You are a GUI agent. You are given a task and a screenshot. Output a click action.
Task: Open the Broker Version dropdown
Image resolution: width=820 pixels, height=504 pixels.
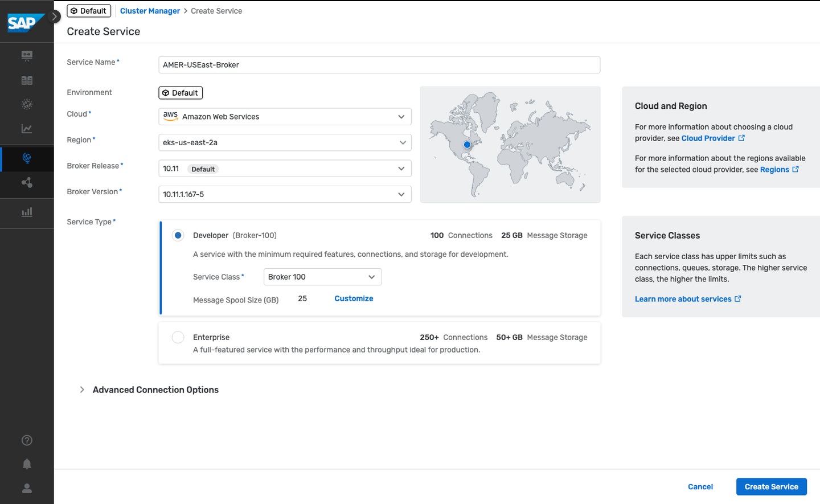285,194
